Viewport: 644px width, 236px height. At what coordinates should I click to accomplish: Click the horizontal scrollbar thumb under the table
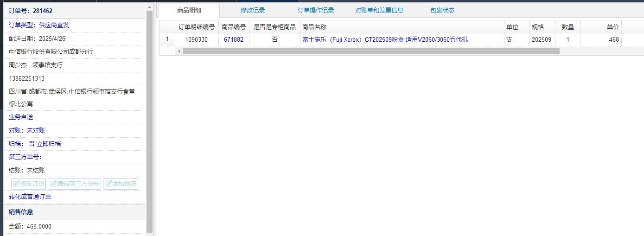(371, 51)
